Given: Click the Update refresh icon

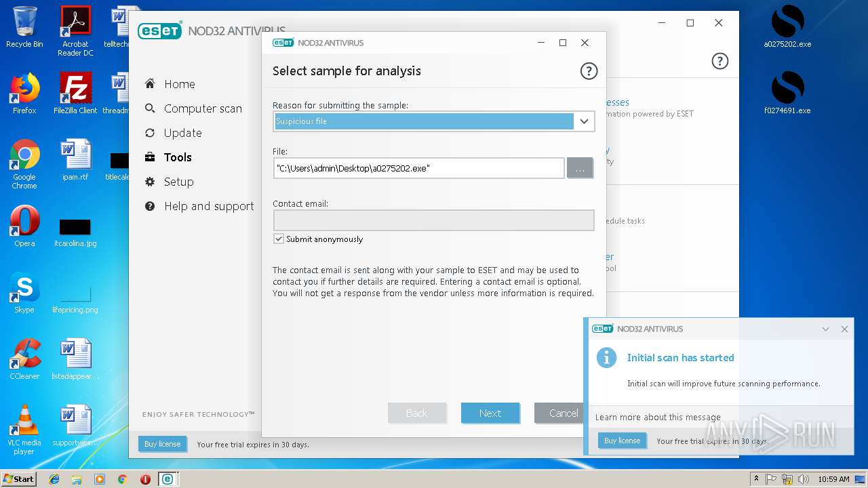Looking at the screenshot, I should click(x=150, y=133).
